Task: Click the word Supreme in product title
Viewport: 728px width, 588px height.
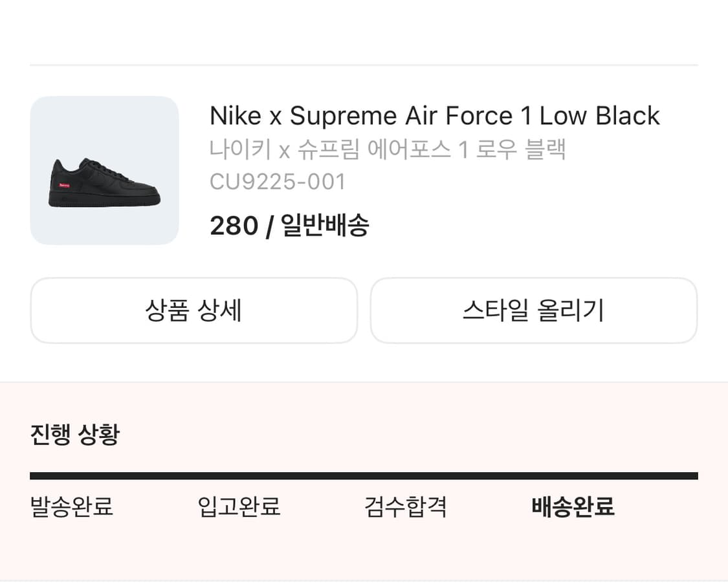Action: click(x=343, y=116)
